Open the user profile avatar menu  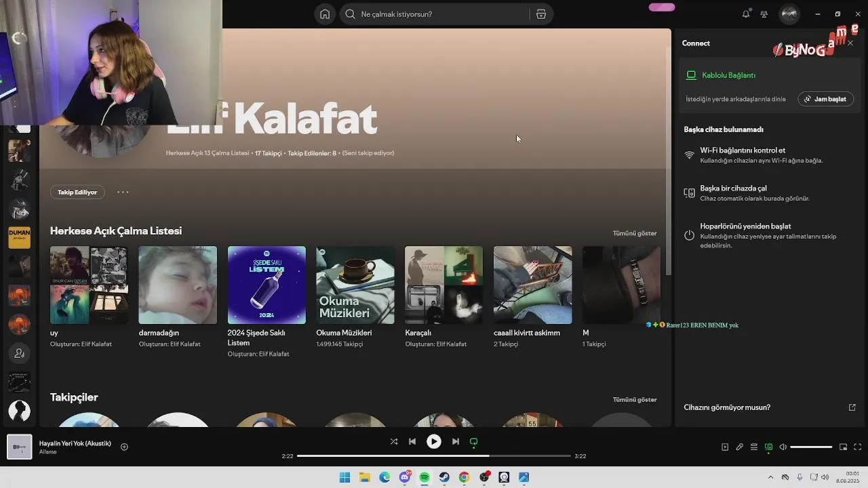789,14
